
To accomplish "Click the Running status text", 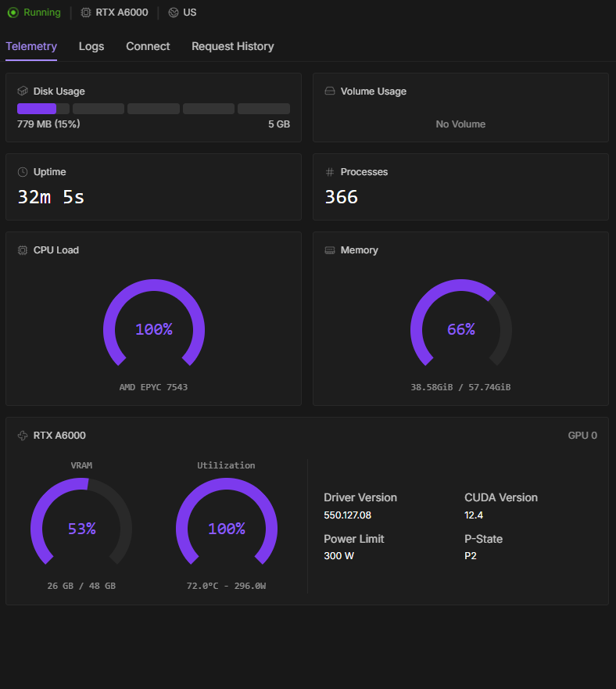I will point(42,13).
